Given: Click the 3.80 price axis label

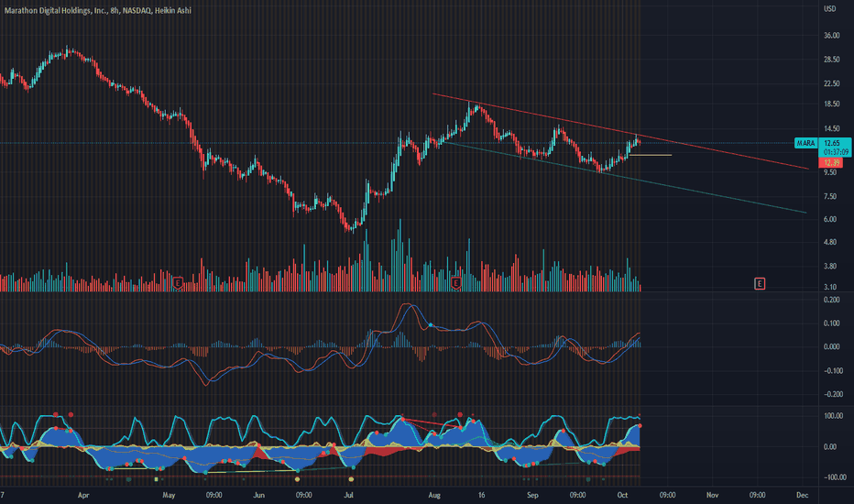Looking at the screenshot, I should pyautogui.click(x=830, y=266).
